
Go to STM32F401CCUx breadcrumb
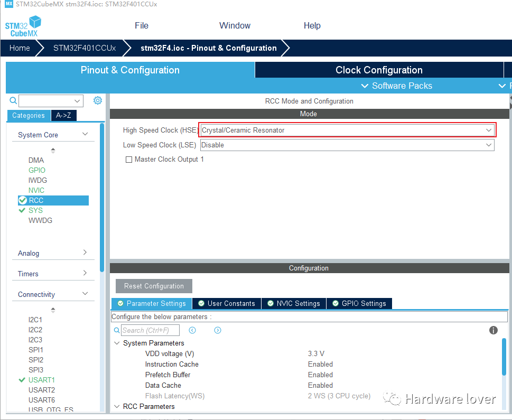(x=85, y=48)
